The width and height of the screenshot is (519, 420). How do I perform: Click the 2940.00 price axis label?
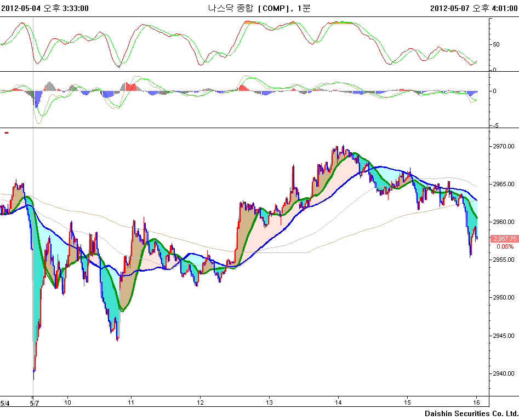[503, 373]
